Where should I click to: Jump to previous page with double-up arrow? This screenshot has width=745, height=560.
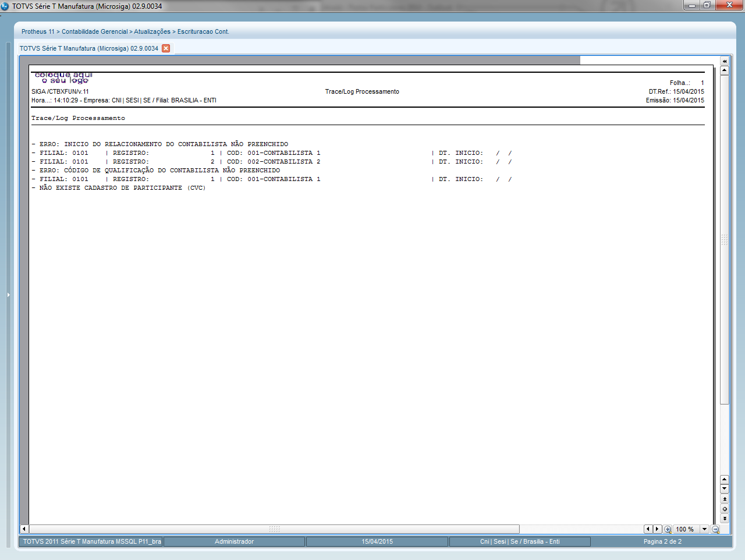725,499
